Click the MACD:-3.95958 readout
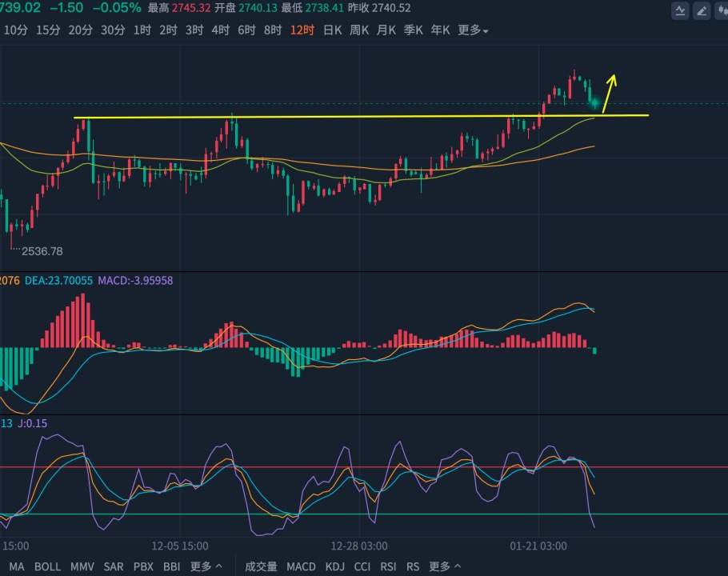This screenshot has height=576, width=728. pos(135,280)
